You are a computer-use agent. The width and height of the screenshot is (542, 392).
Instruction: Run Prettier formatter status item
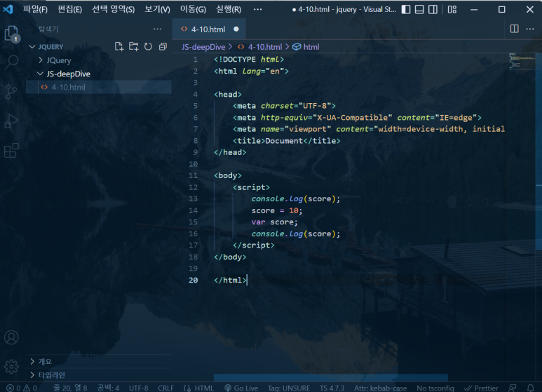[481, 388]
